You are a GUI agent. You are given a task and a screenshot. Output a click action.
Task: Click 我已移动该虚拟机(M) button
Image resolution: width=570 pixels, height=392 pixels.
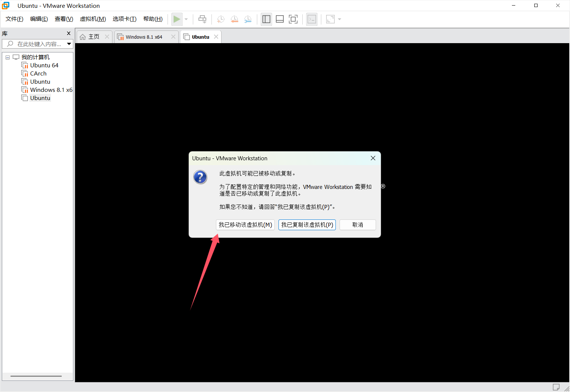245,225
